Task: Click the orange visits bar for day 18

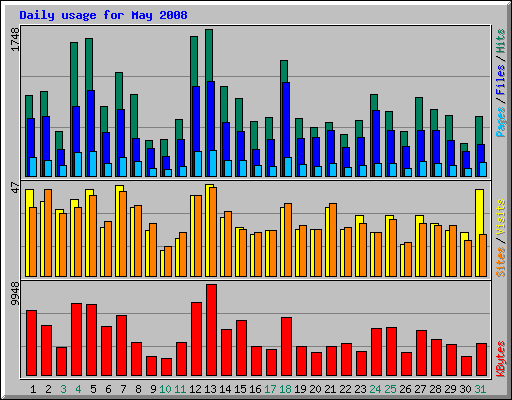Action: (x=288, y=240)
